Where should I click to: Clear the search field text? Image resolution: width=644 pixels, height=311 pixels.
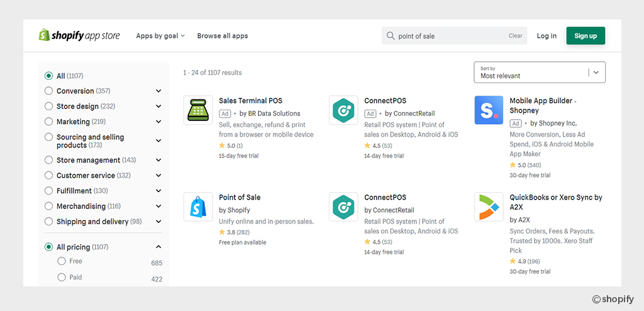coord(516,36)
